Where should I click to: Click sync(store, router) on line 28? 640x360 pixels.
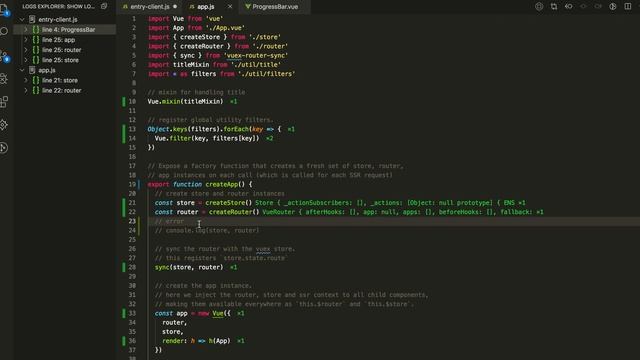pyautogui.click(x=189, y=267)
